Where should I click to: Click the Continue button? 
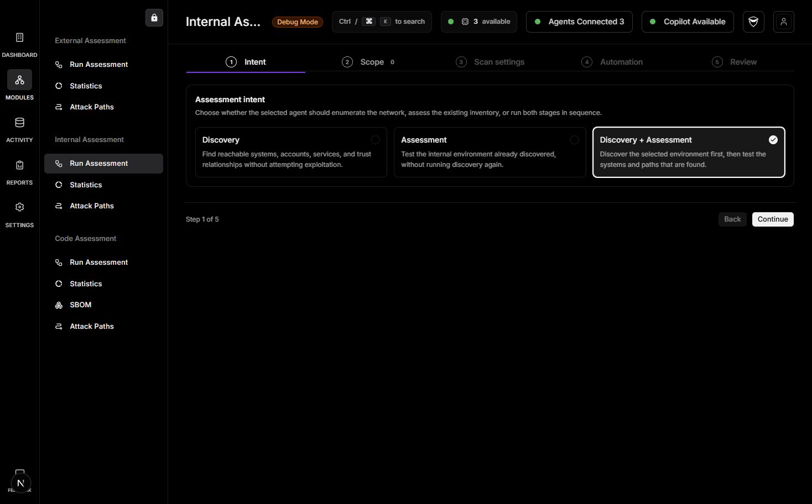[773, 219]
